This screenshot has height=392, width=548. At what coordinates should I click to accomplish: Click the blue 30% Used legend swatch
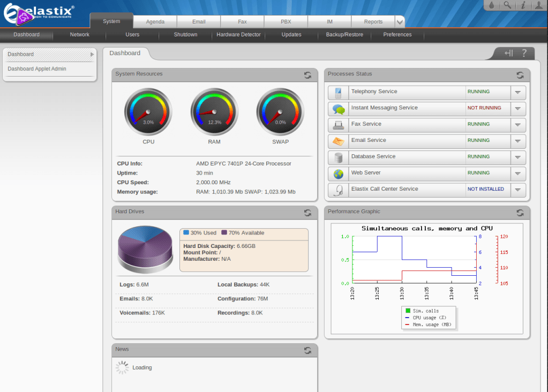point(186,233)
